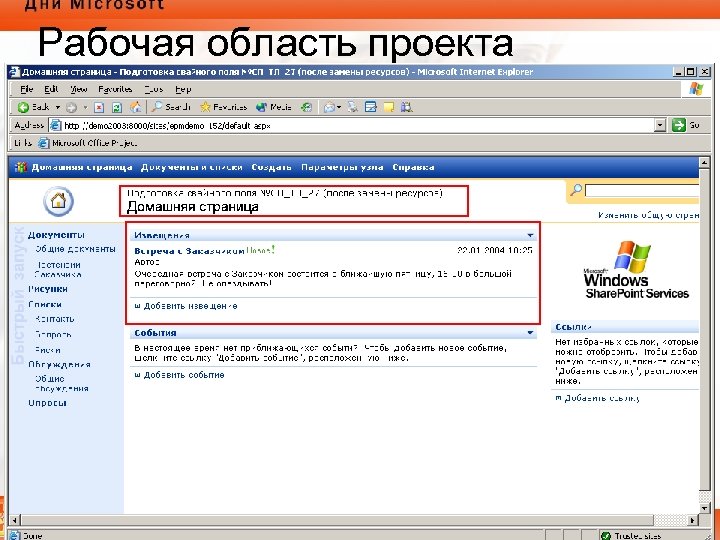Image resolution: width=720 pixels, height=540 pixels.
Task: Click the Изменить общую страницу link
Action: point(649,215)
